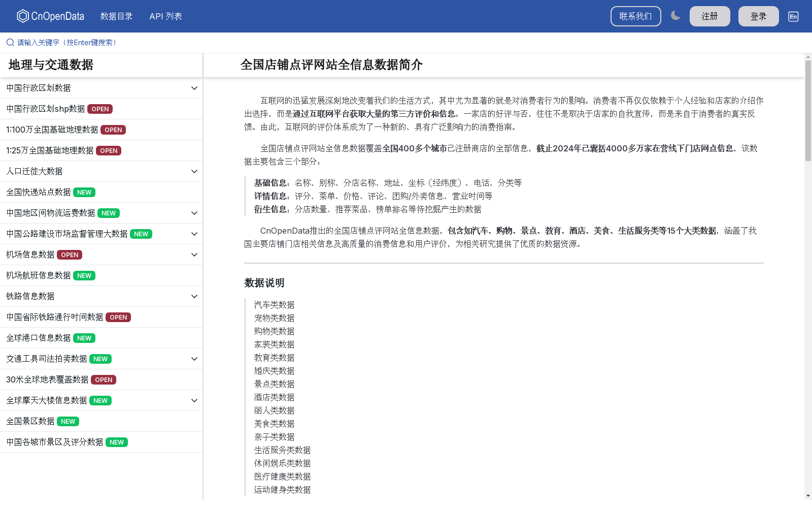Click the 生活服务类数据 list entry
Screen dimensions: 812x508
tap(283, 450)
